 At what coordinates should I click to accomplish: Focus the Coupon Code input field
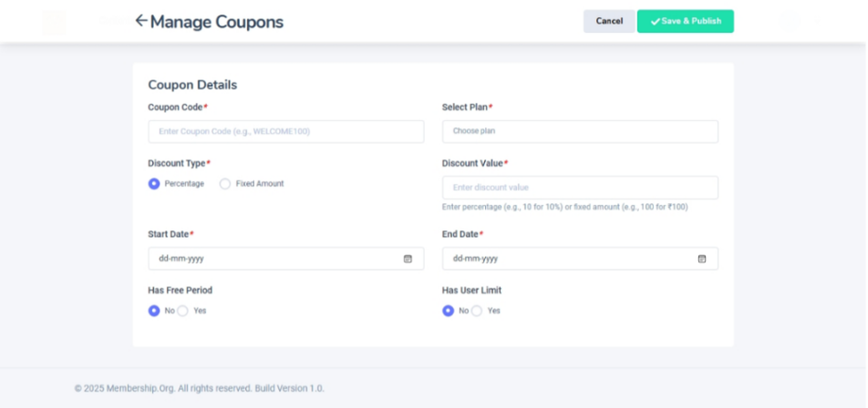tap(286, 131)
